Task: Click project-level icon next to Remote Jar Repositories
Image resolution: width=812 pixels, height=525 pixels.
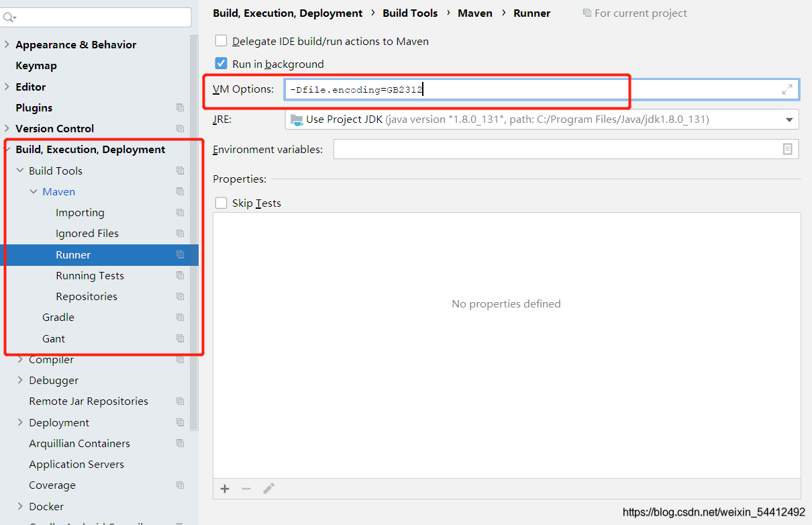Action: coord(180,401)
